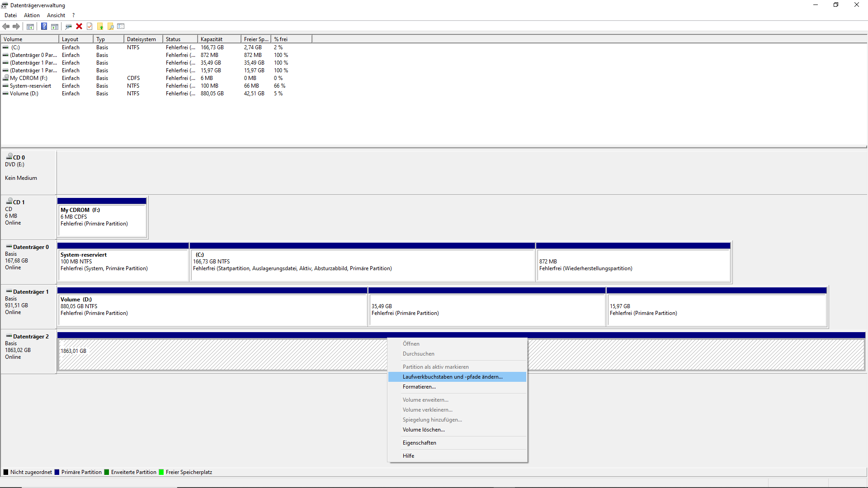Click the CDFS file system cell
Screen dimensions: 868x488
tap(133, 78)
